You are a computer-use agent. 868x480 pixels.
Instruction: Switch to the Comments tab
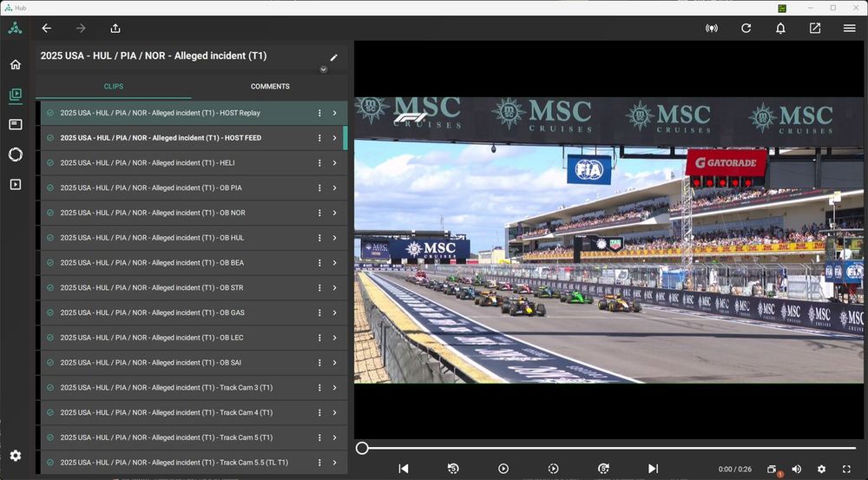[x=270, y=87]
